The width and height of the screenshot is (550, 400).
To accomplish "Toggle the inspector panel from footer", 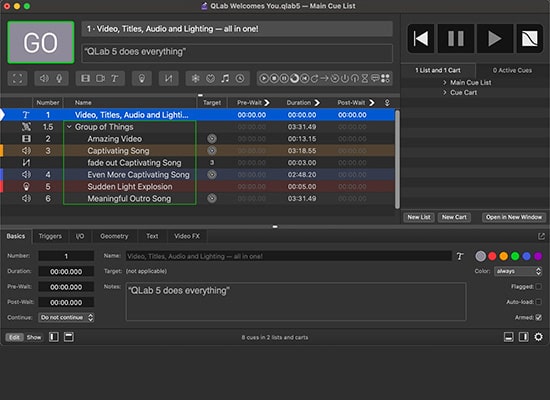I will tap(509, 337).
